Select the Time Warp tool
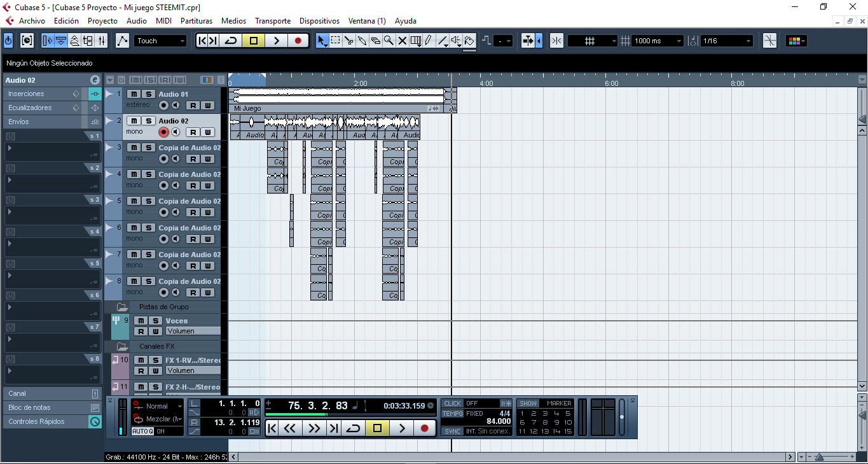Image resolution: width=868 pixels, height=464 pixels. (x=416, y=41)
